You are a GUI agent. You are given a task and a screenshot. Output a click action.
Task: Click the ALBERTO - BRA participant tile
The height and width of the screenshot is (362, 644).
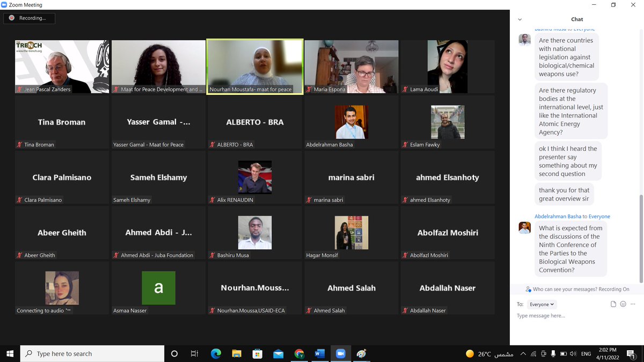coord(255,122)
